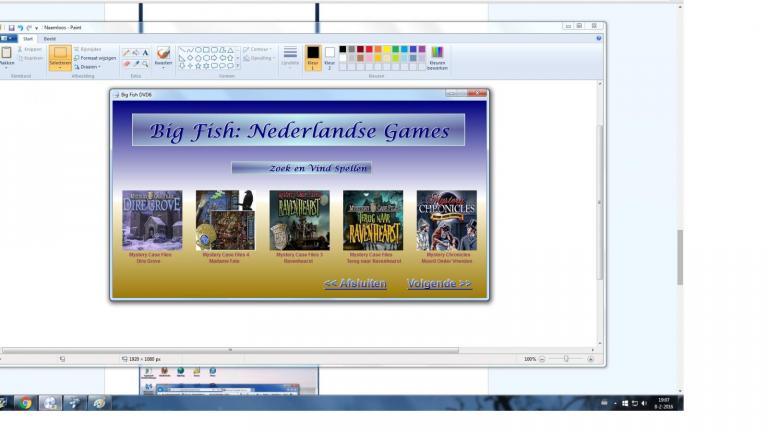The width and height of the screenshot is (768, 432).
Task: Open Chrome from the taskbar
Action: (24, 403)
